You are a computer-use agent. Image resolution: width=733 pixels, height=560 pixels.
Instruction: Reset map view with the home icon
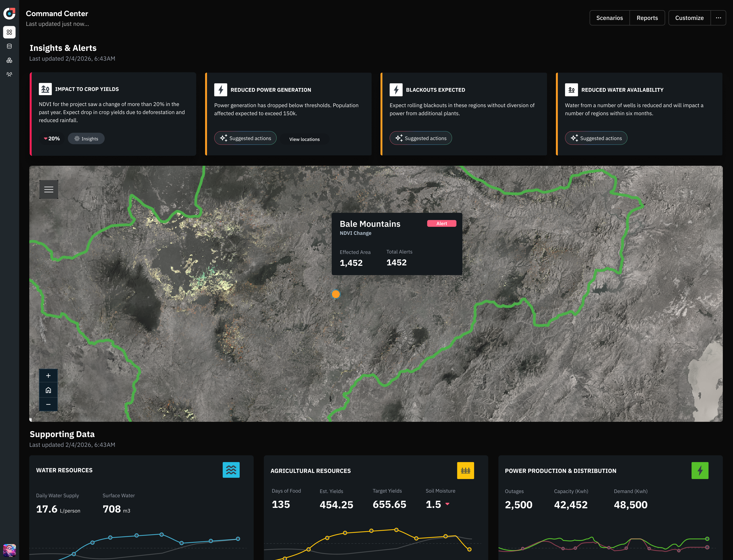coord(48,390)
